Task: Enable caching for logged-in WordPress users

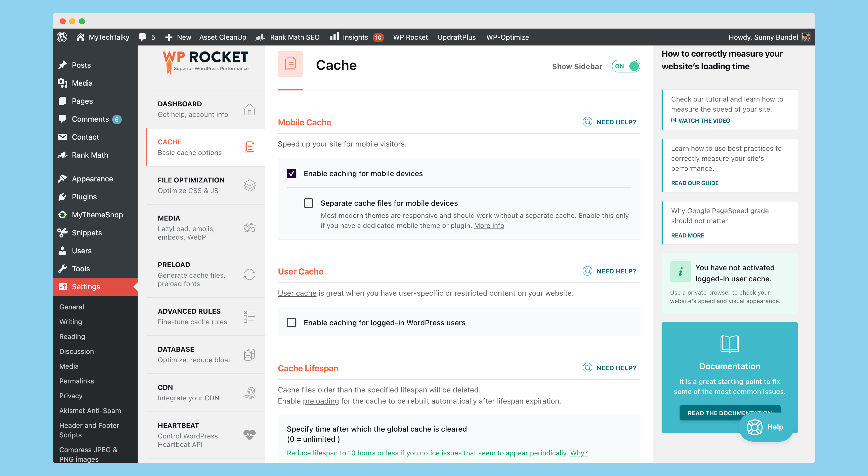Action: coord(291,322)
